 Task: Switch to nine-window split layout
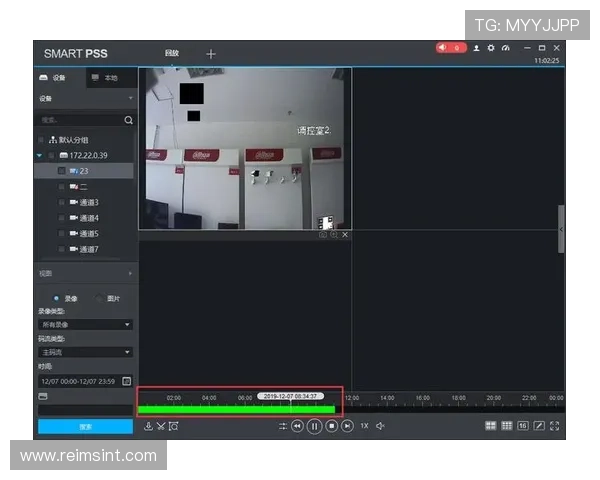click(x=507, y=426)
